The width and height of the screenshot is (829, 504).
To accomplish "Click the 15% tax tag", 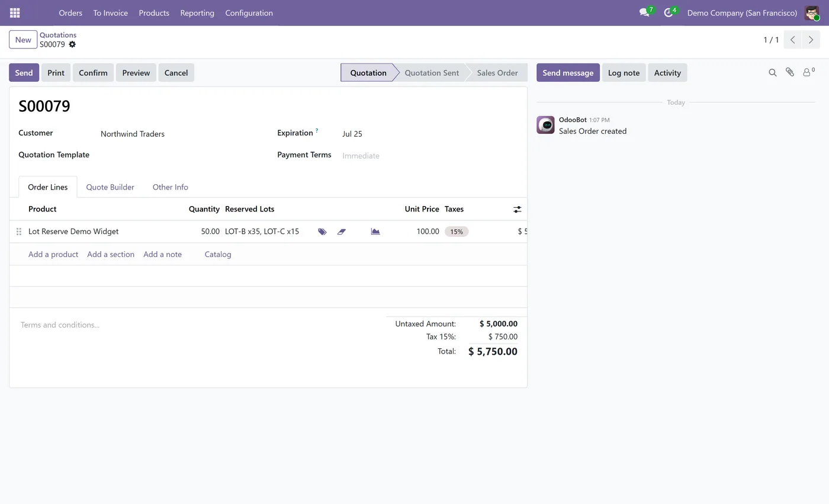I will 457,232.
